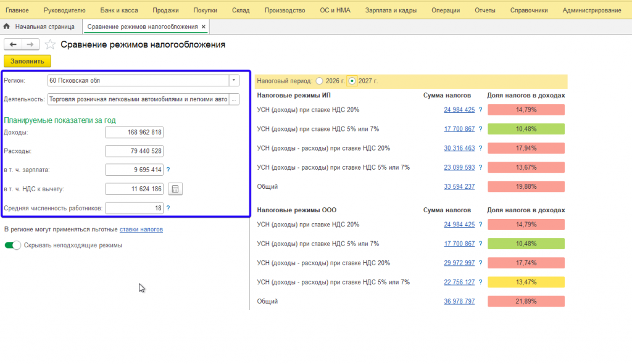
Task: Open the Зарплата и кадры menu
Action: pyautogui.click(x=391, y=10)
